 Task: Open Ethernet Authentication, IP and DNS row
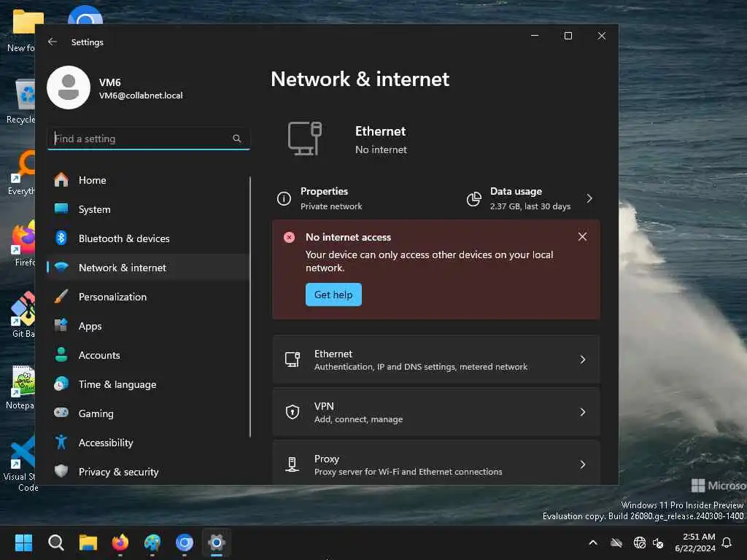pos(436,359)
